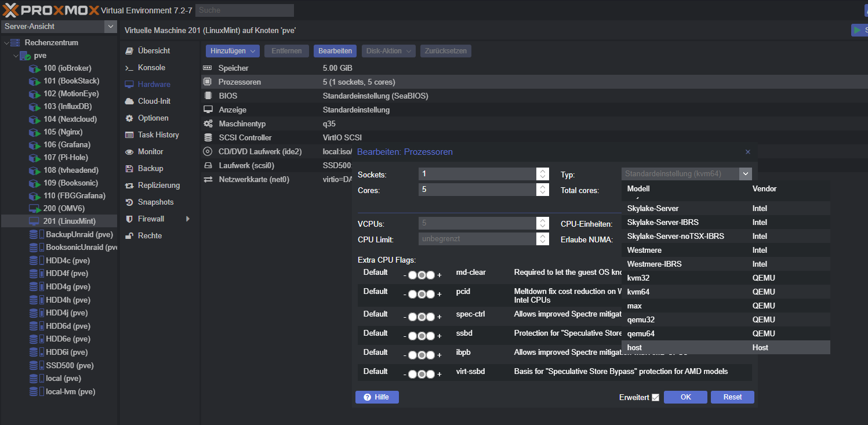This screenshot has width=868, height=425.
Task: Select storage SSD500 (pve)
Action: click(70, 366)
